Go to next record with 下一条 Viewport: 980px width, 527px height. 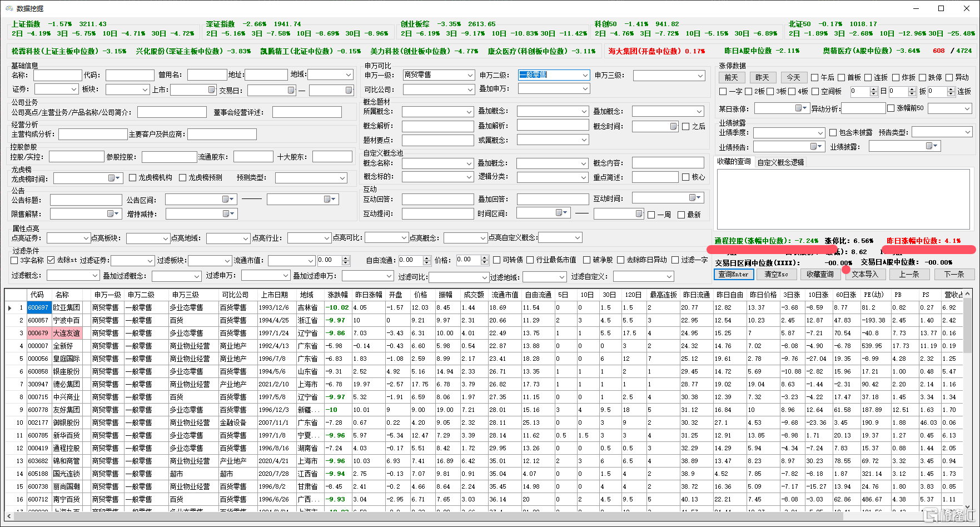coord(954,274)
